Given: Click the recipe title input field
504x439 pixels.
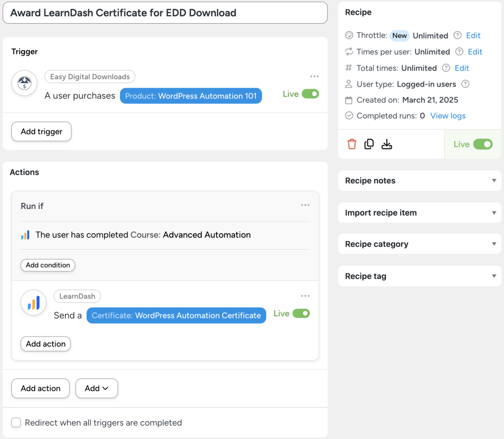Looking at the screenshot, I should [x=165, y=12].
